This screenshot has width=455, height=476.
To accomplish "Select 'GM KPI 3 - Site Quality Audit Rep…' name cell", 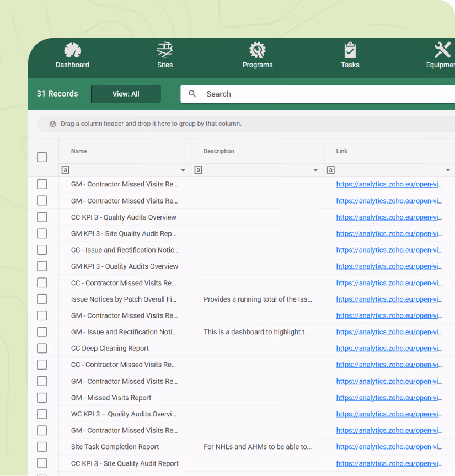I will pos(124,234).
